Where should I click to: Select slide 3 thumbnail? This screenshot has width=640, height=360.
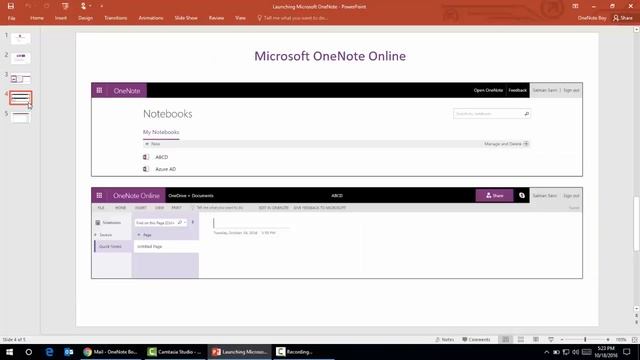20,78
